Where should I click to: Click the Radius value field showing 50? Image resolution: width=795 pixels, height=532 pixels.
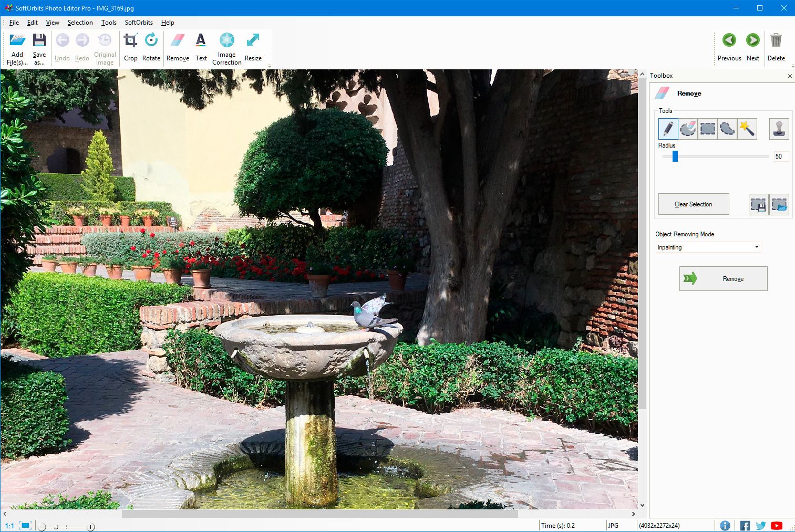click(x=781, y=157)
